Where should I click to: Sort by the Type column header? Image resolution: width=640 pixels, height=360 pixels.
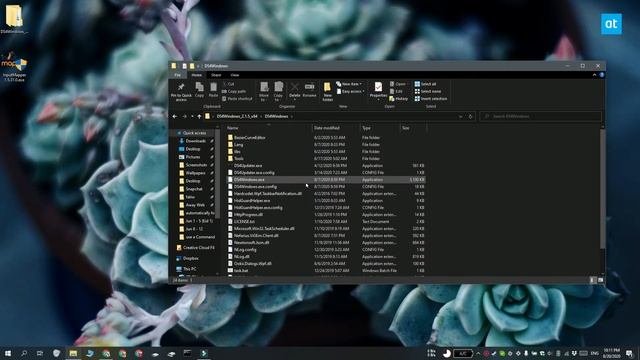click(380, 128)
